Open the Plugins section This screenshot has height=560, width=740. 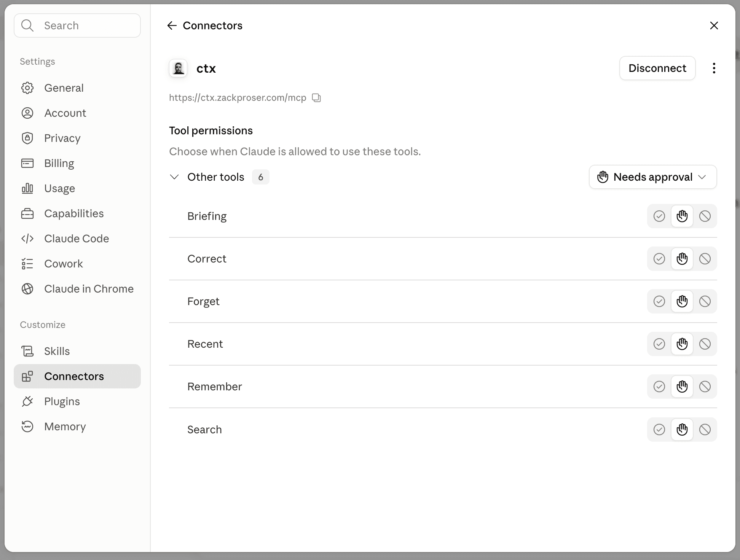tap(77, 401)
